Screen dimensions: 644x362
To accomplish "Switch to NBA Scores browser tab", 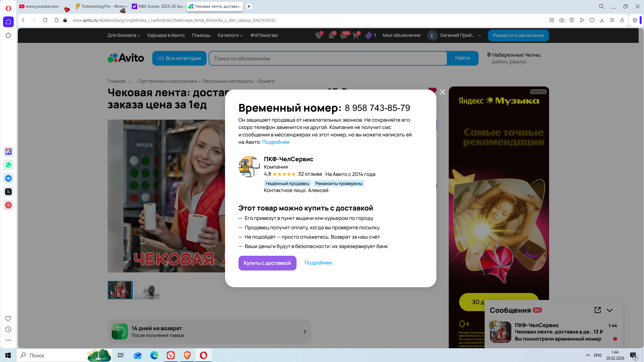I will click(x=158, y=6).
